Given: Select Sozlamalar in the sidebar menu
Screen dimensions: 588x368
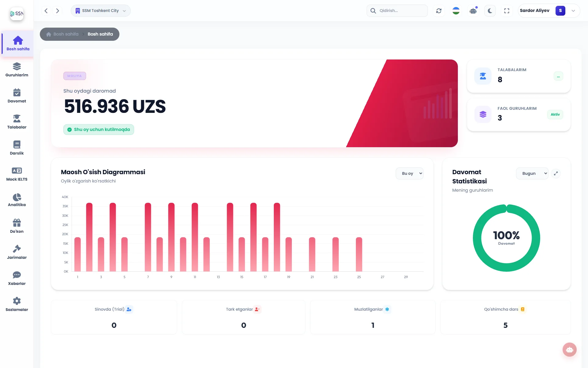Looking at the screenshot, I should coord(17,305).
